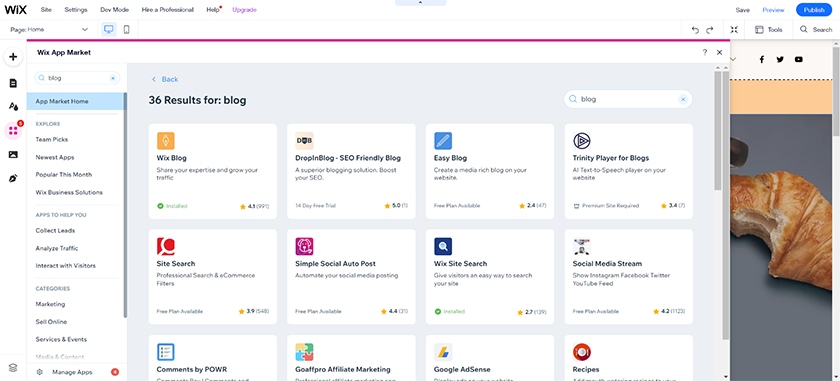
Task: Open Collect Leads category
Action: coord(55,230)
